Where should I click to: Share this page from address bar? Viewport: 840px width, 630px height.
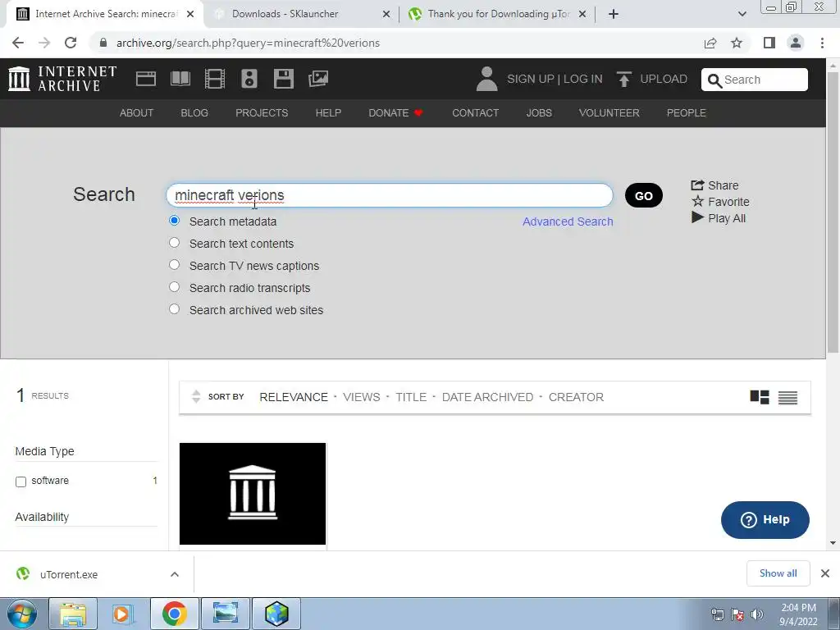click(710, 43)
